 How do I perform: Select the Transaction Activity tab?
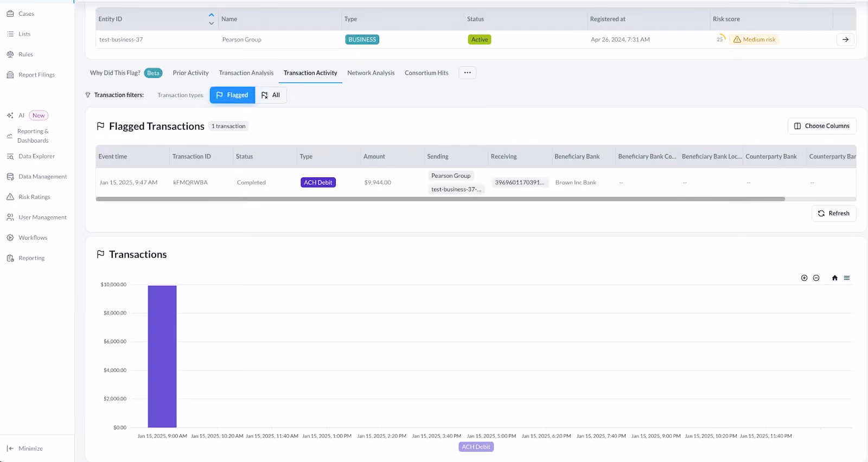pos(310,73)
